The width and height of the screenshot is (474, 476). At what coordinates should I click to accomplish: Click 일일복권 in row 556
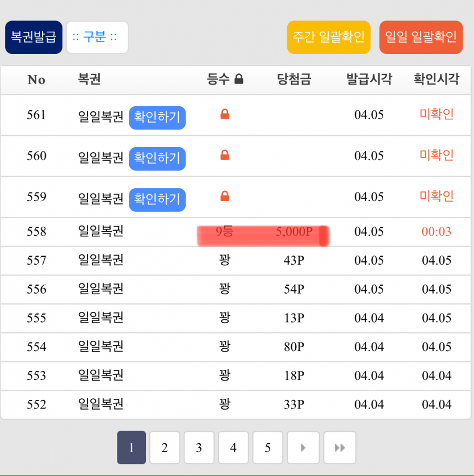pyautogui.click(x=100, y=289)
